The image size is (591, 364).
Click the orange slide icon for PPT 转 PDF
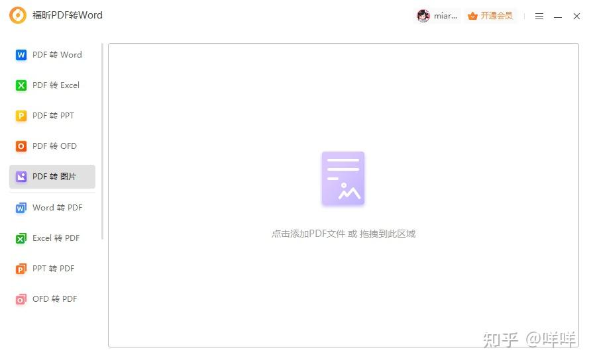click(21, 269)
